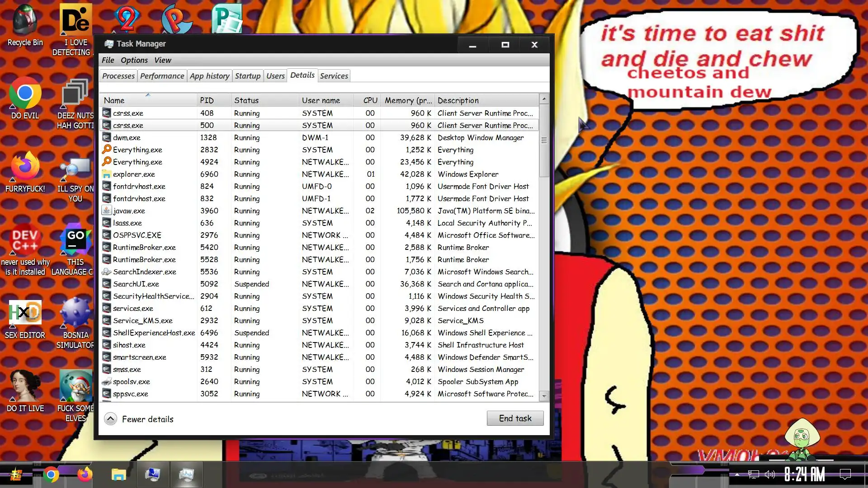Switch to the Performance tab
Screen dimensions: 868x488
tap(162, 76)
